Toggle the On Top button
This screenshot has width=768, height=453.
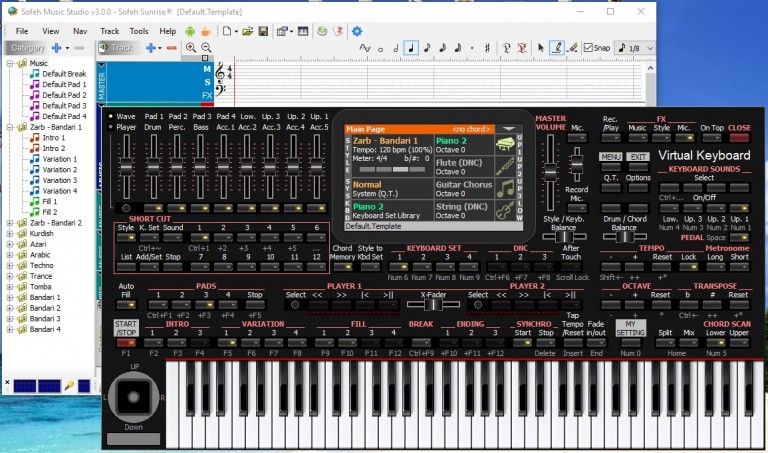(x=711, y=138)
